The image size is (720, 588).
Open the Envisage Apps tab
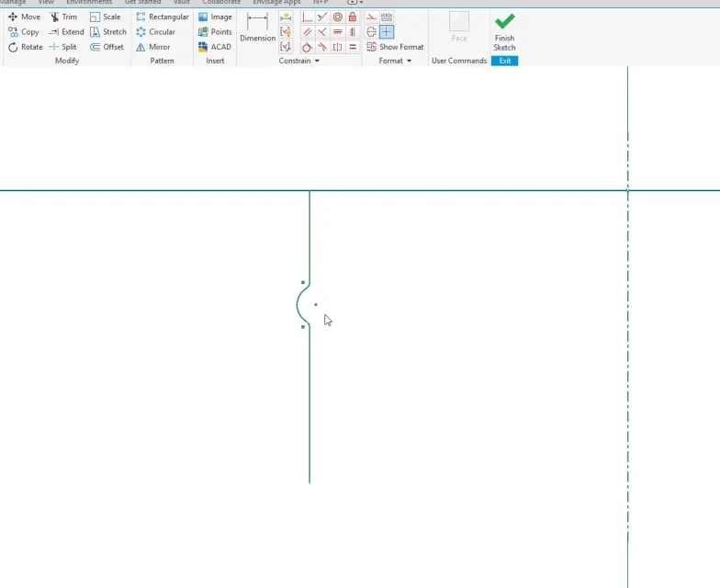(277, 2)
